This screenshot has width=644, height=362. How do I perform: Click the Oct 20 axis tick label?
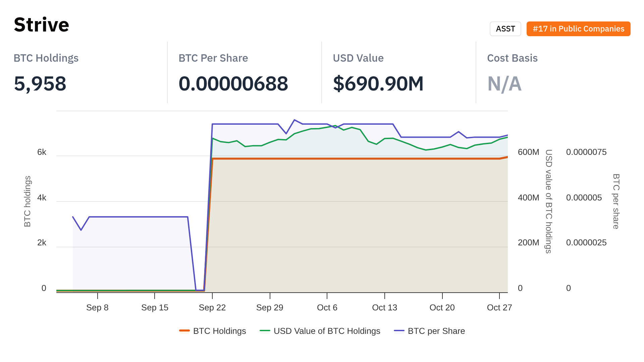tap(442, 308)
